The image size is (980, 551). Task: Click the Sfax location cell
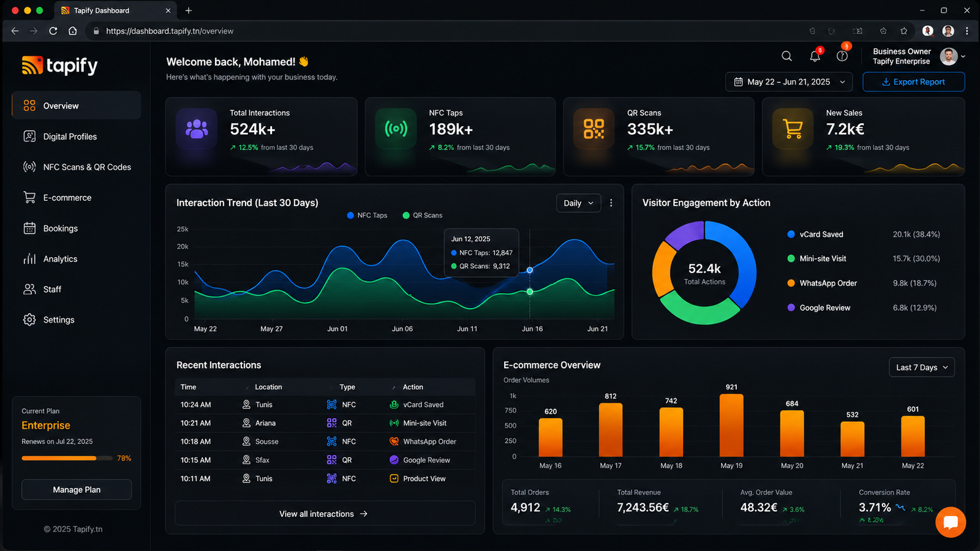click(255, 460)
